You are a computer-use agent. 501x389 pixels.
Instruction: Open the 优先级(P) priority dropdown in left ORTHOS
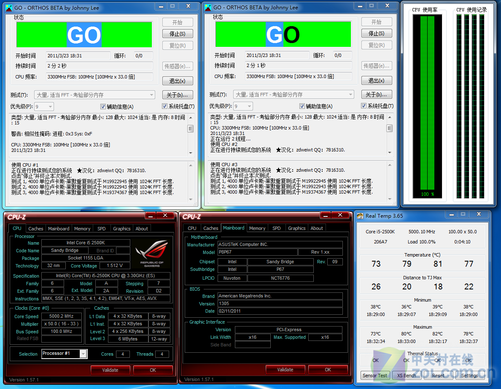(x=44, y=107)
